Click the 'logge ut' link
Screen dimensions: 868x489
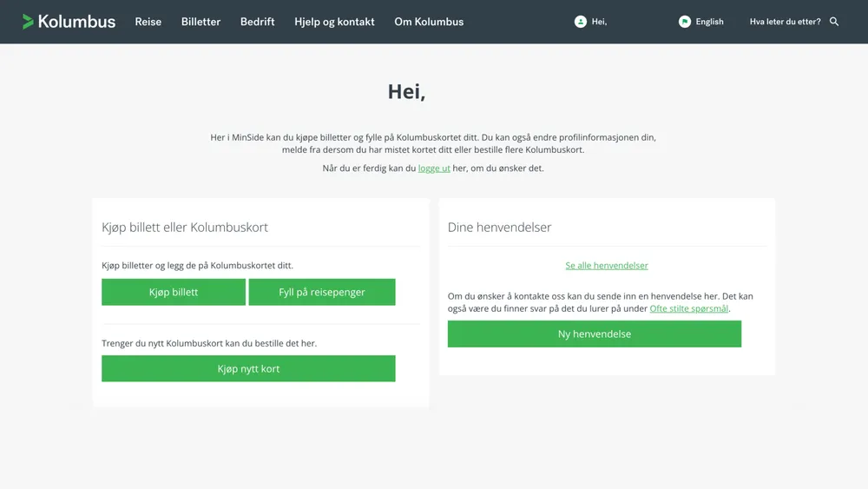tap(434, 169)
